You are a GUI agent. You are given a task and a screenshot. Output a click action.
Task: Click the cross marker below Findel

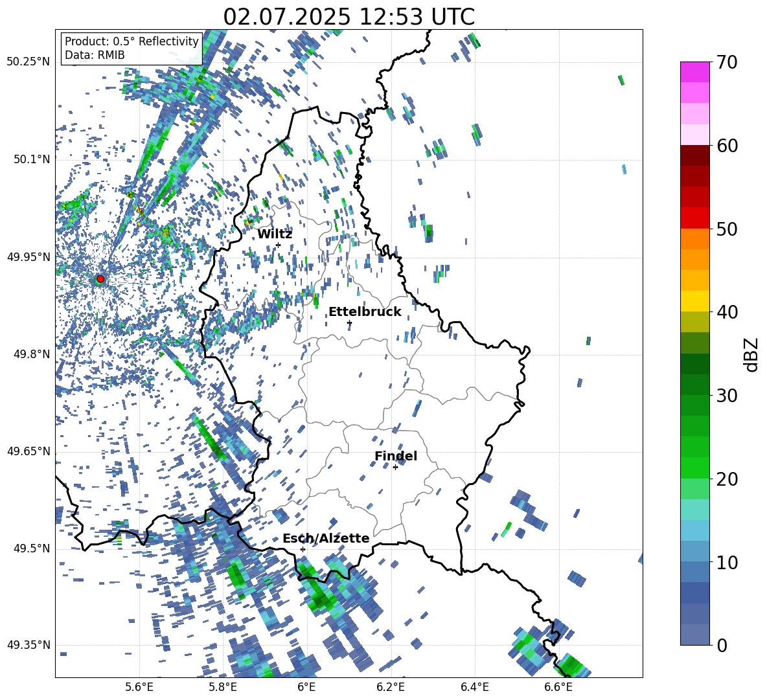395,468
